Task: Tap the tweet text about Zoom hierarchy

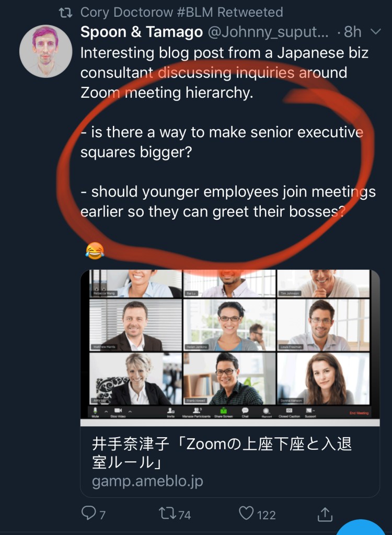Action: point(228,132)
